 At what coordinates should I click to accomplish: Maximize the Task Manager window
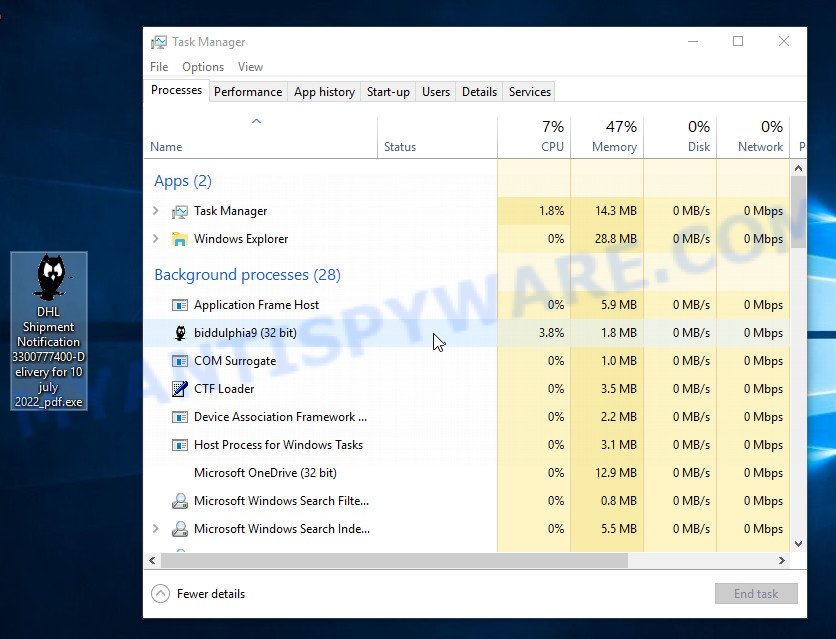[738, 42]
